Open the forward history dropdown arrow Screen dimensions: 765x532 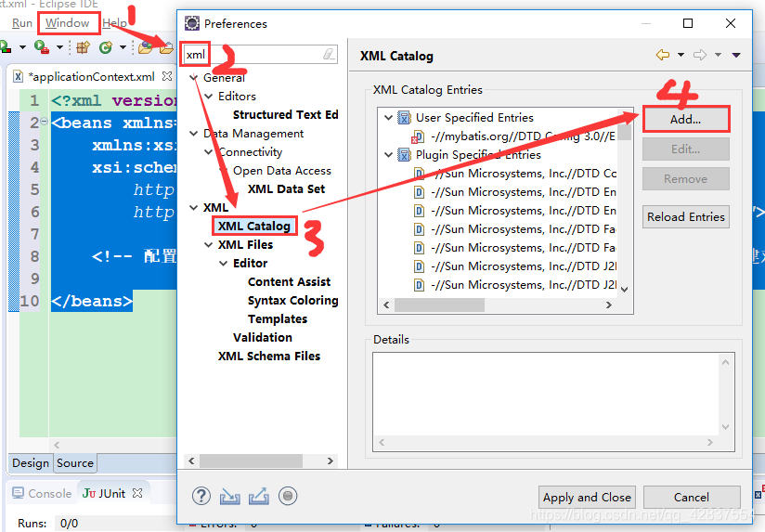tap(719, 55)
